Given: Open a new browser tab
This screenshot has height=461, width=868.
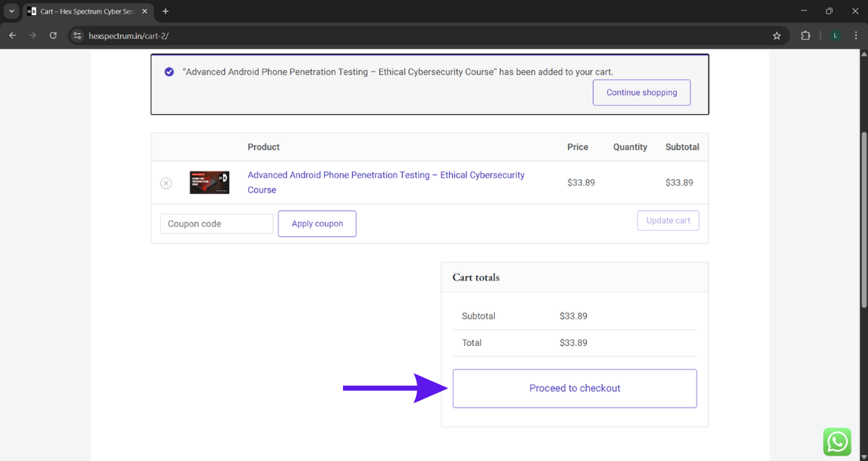Looking at the screenshot, I should 165,11.
